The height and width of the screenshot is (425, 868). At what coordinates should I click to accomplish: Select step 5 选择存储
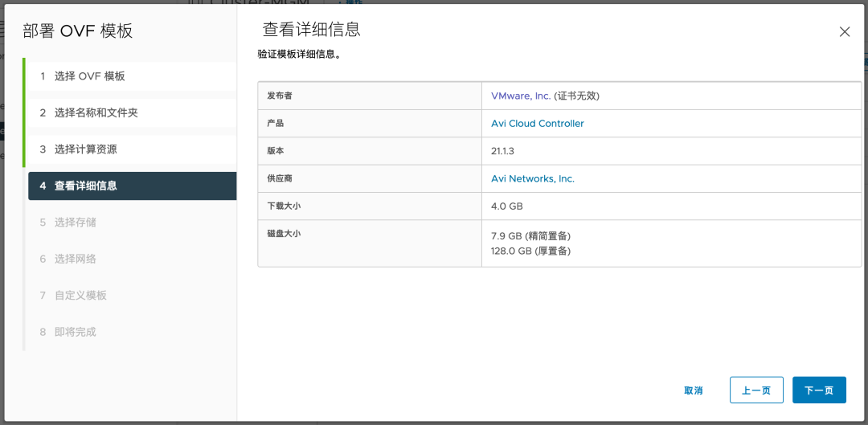click(x=133, y=223)
